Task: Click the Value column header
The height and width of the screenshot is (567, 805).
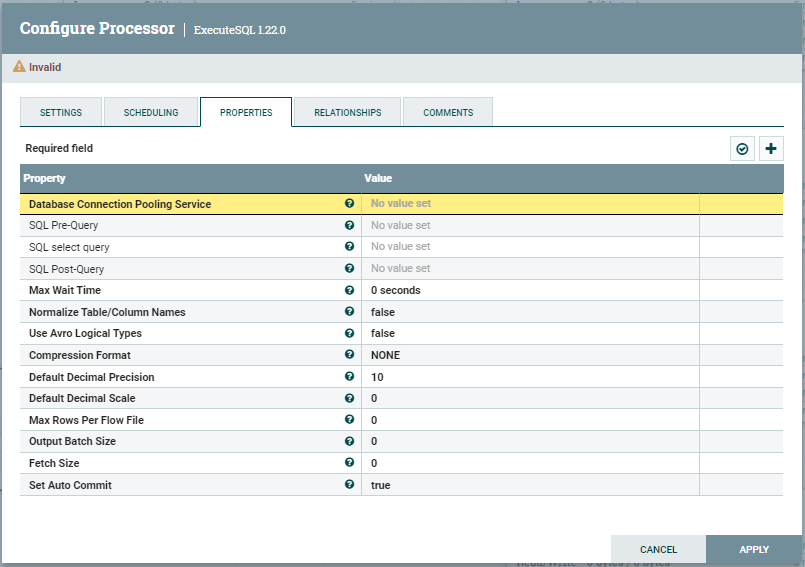Action: [378, 178]
